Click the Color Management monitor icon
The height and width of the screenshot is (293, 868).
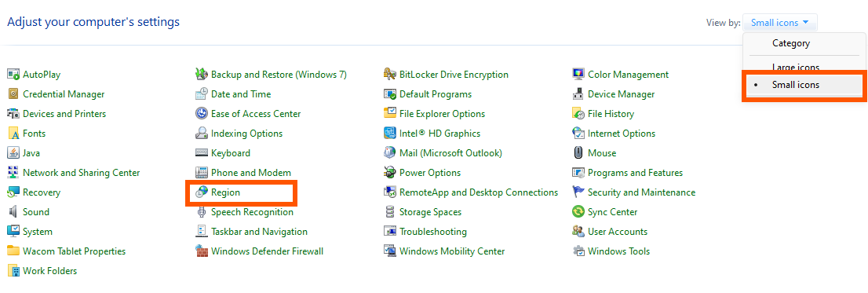pyautogui.click(x=578, y=74)
